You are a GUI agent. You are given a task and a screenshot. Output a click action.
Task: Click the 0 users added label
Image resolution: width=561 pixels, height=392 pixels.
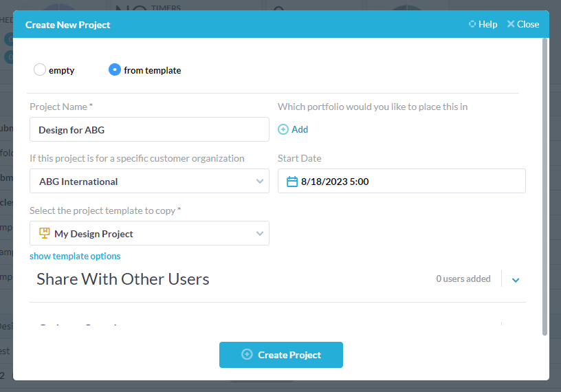click(463, 279)
